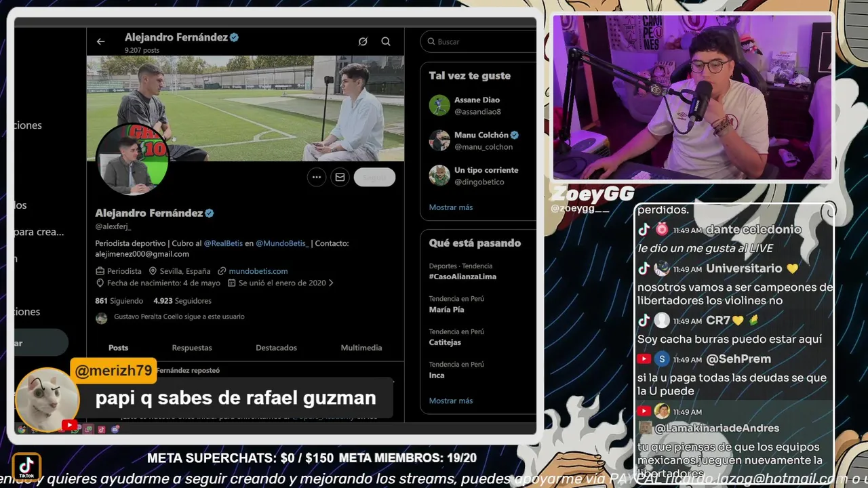Select the Posts tab

(118, 348)
